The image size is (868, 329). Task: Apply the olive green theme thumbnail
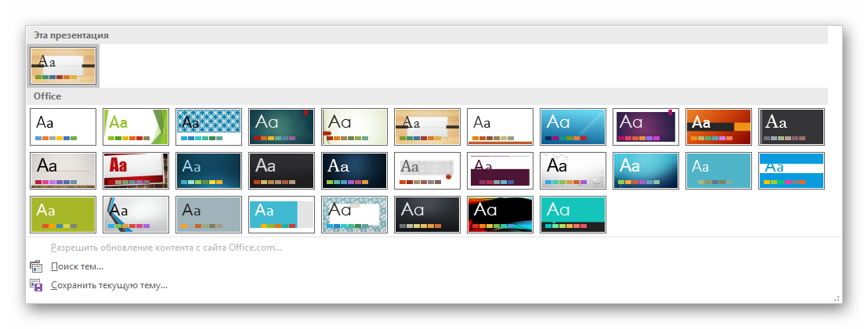[63, 215]
